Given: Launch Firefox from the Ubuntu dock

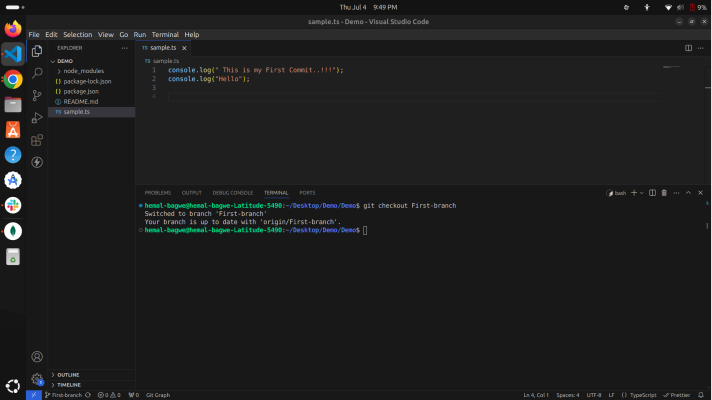Looking at the screenshot, I should pyautogui.click(x=13, y=29).
